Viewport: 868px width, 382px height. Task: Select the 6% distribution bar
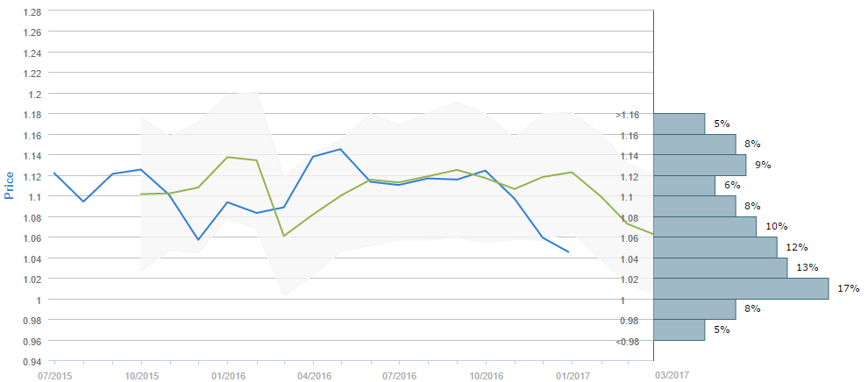[684, 186]
